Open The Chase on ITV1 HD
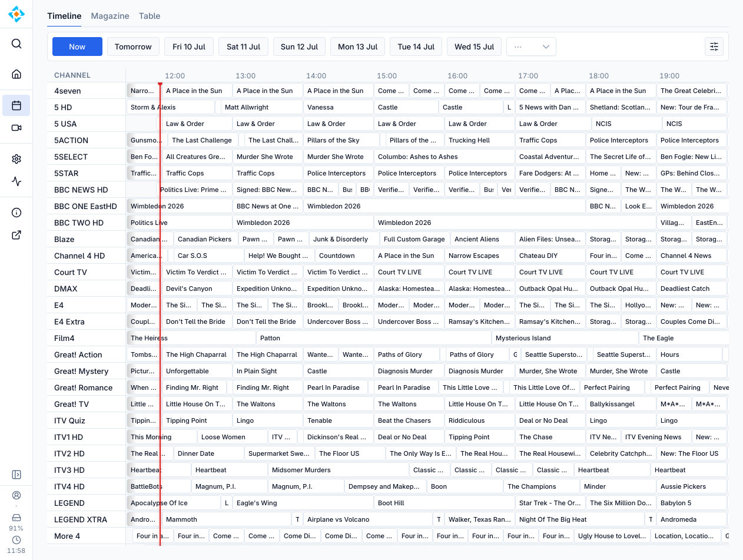The height and width of the screenshot is (560, 743). [x=550, y=437]
